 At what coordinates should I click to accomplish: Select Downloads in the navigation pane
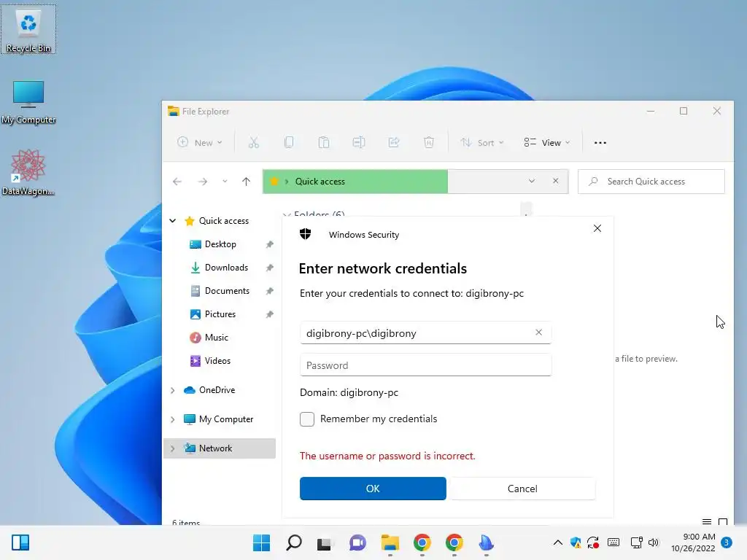click(x=226, y=268)
